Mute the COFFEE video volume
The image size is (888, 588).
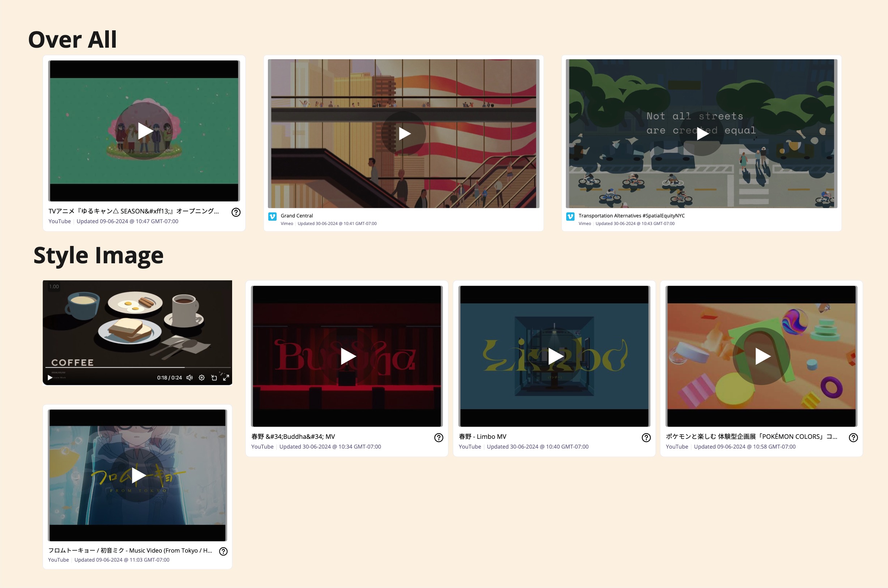(189, 378)
